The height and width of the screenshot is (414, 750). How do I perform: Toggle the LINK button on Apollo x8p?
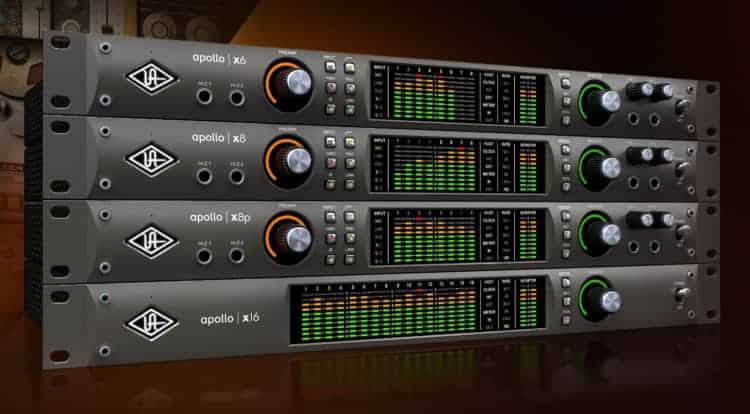tap(350, 259)
